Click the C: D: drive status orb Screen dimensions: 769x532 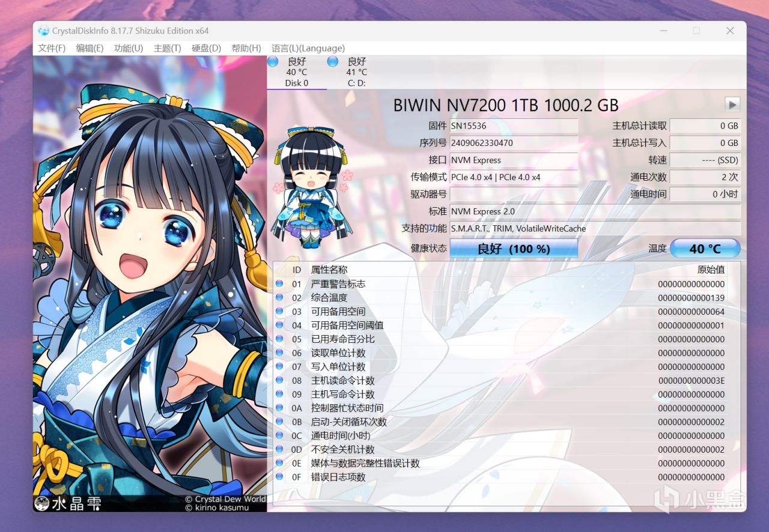point(333,61)
